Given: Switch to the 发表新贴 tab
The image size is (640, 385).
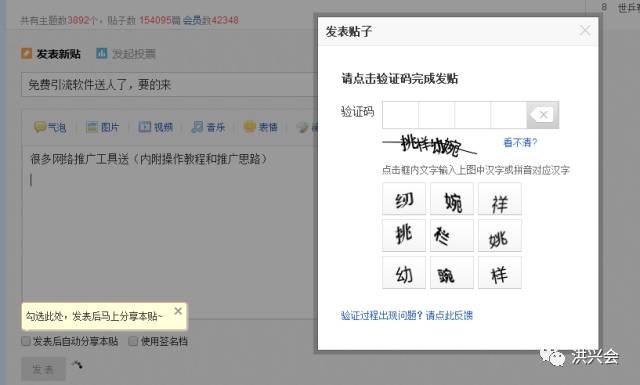Looking at the screenshot, I should [x=58, y=54].
